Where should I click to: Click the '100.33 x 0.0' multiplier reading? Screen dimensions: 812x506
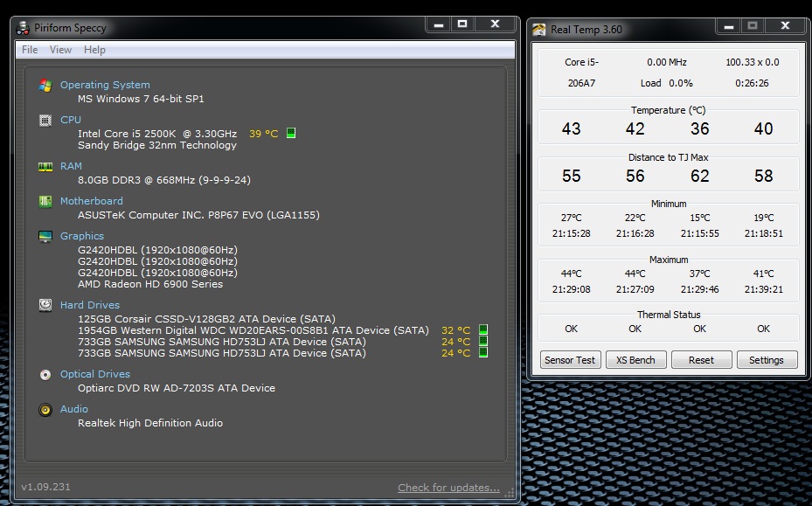click(752, 62)
